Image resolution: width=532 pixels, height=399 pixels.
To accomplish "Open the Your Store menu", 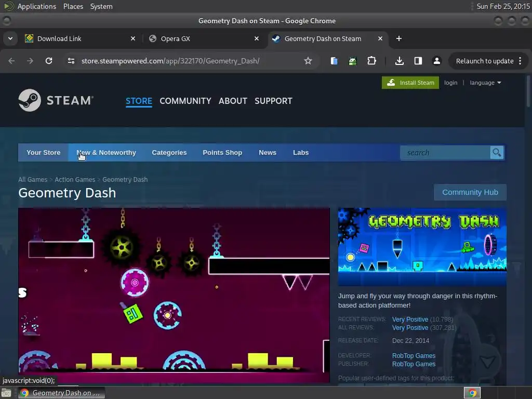I will [x=44, y=153].
